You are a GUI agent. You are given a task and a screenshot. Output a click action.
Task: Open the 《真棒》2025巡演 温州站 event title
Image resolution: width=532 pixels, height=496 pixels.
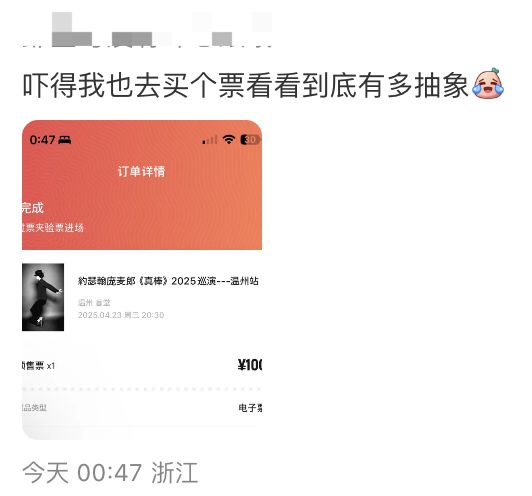tap(168, 281)
